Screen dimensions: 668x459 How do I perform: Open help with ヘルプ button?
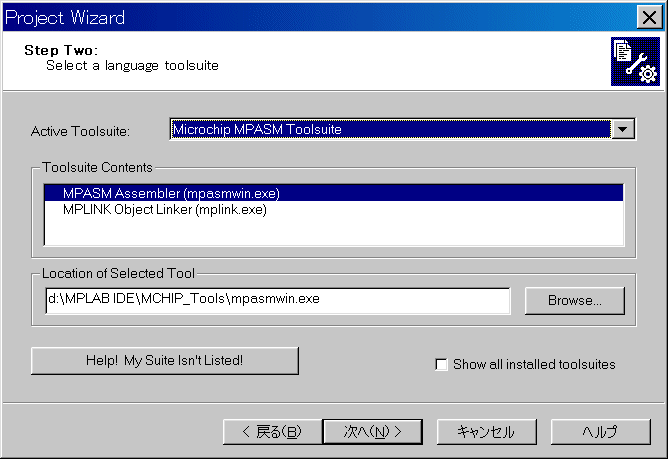point(601,432)
